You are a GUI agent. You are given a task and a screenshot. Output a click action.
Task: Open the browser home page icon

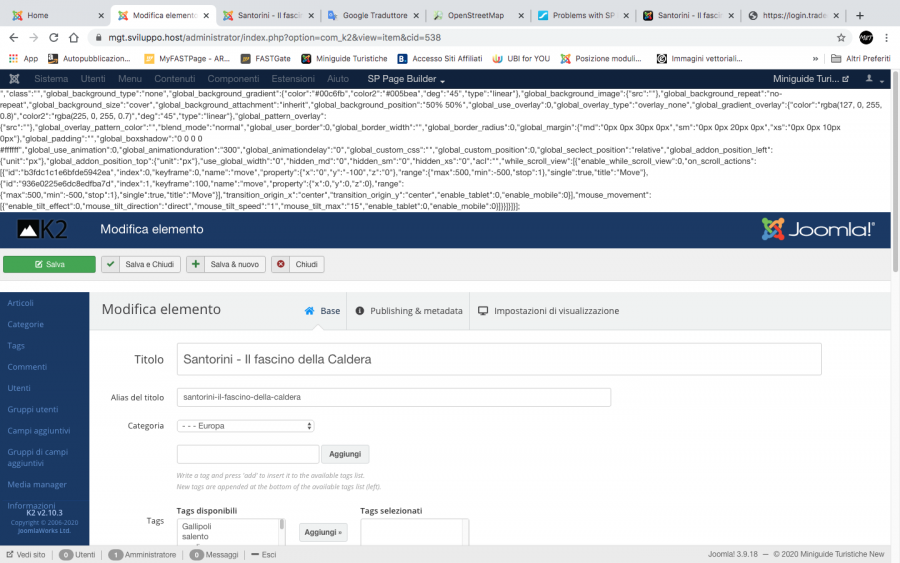[73, 37]
